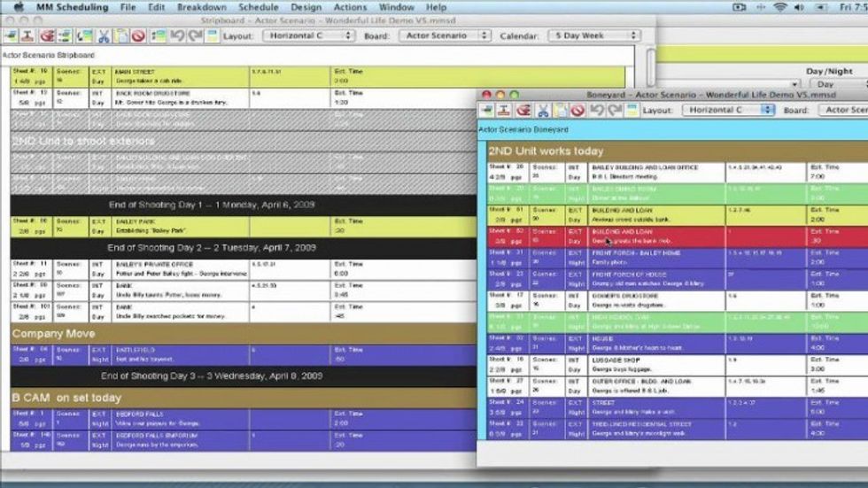The height and width of the screenshot is (488, 868).
Task: Click the red boneyard icon in Boneyard window toolbar
Action: coord(523,110)
